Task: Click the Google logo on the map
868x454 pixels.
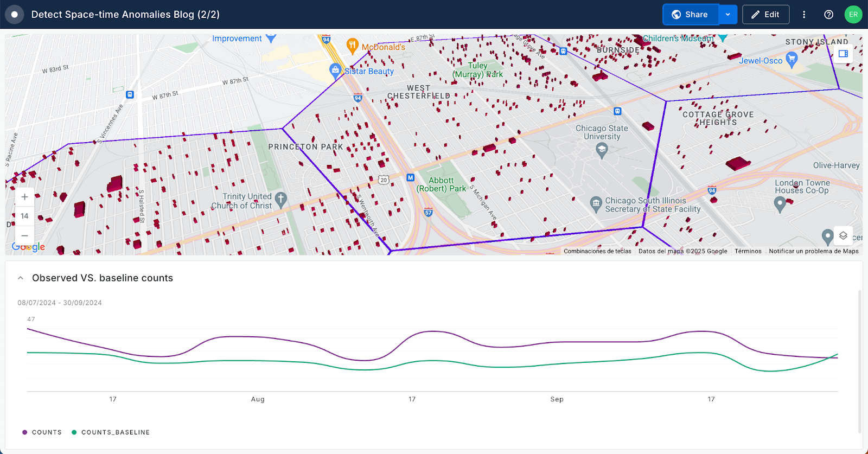Action: click(28, 247)
